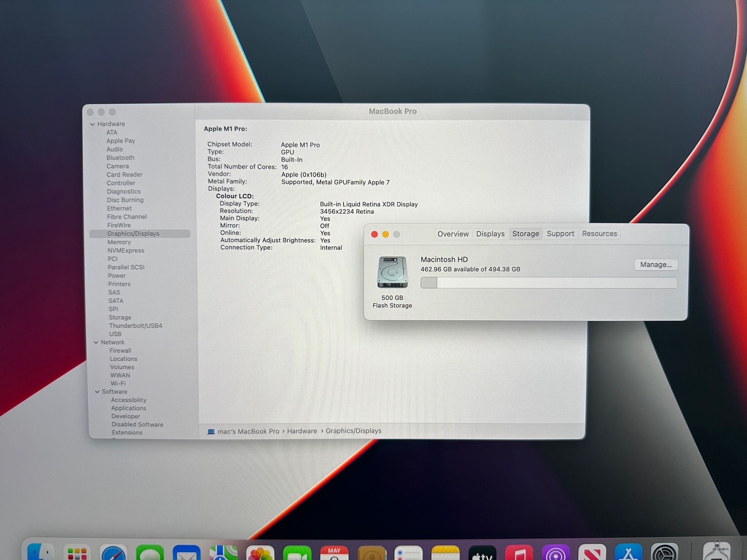Image resolution: width=747 pixels, height=560 pixels.
Task: Select USB in the sidebar
Action: (115, 334)
